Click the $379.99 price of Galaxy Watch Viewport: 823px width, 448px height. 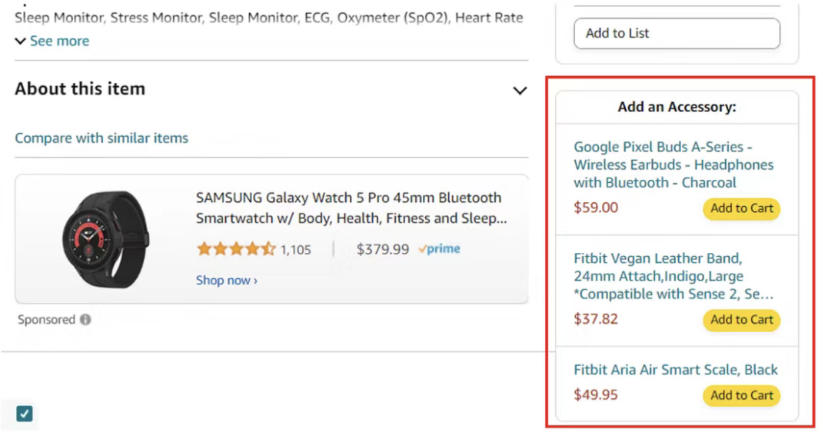(x=382, y=249)
